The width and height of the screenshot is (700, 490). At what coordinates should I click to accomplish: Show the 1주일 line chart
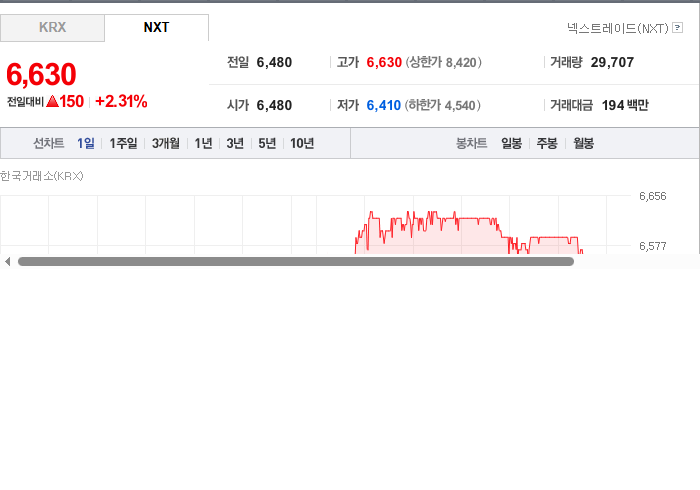123,143
